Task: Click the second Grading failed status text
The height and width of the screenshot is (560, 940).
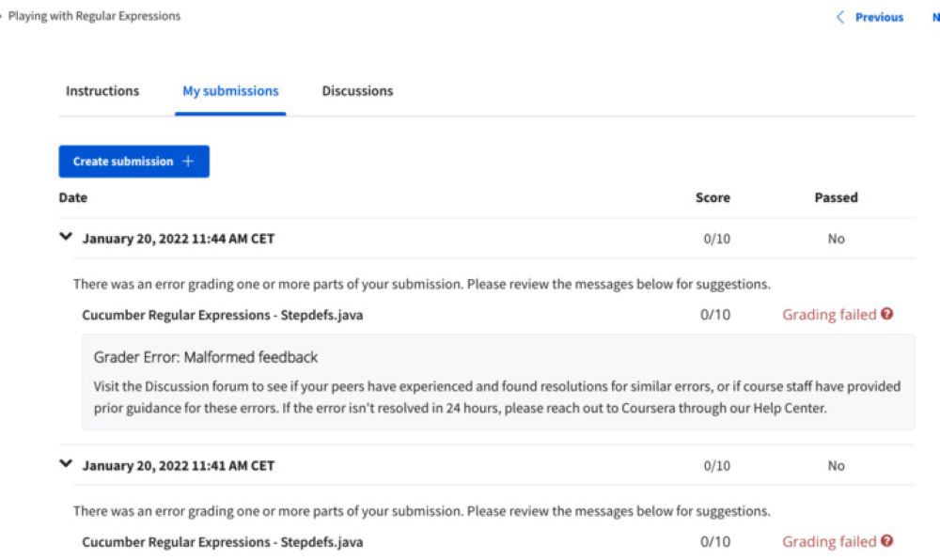Action: coord(829,541)
